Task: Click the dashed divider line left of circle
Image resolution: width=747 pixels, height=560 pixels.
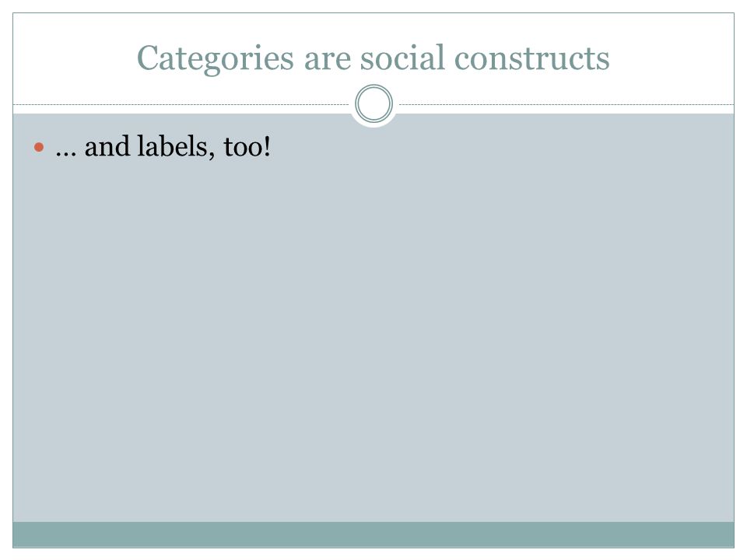Action: [181, 104]
